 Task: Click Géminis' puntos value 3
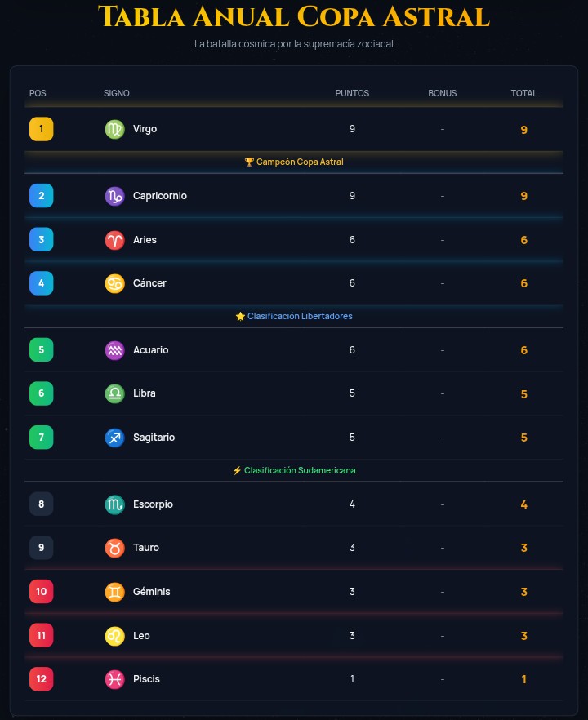(x=352, y=592)
